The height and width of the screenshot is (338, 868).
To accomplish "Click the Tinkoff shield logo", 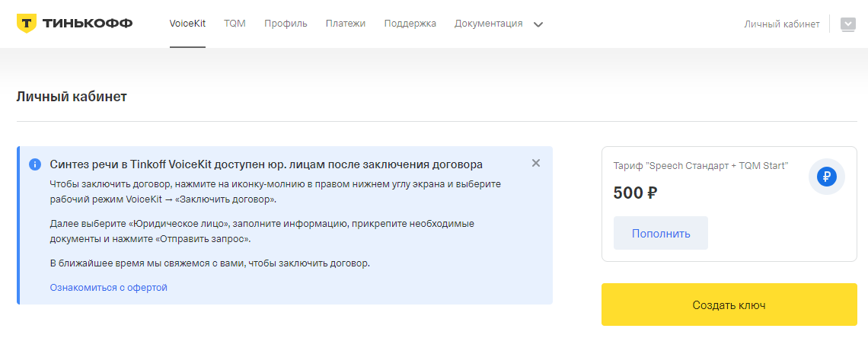I will pos(27,24).
